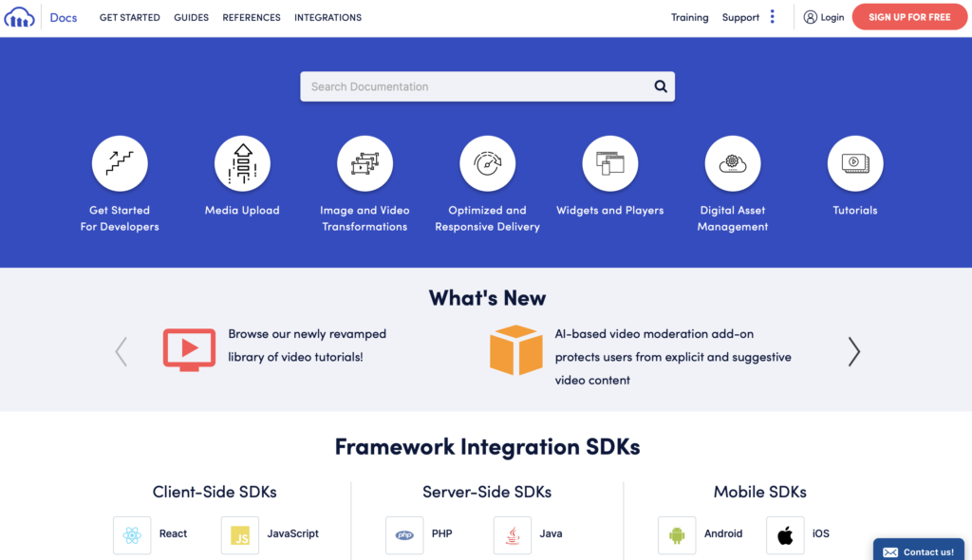The image size is (972, 560).
Task: Click SIGN UP FOR FREE button
Action: (909, 17)
